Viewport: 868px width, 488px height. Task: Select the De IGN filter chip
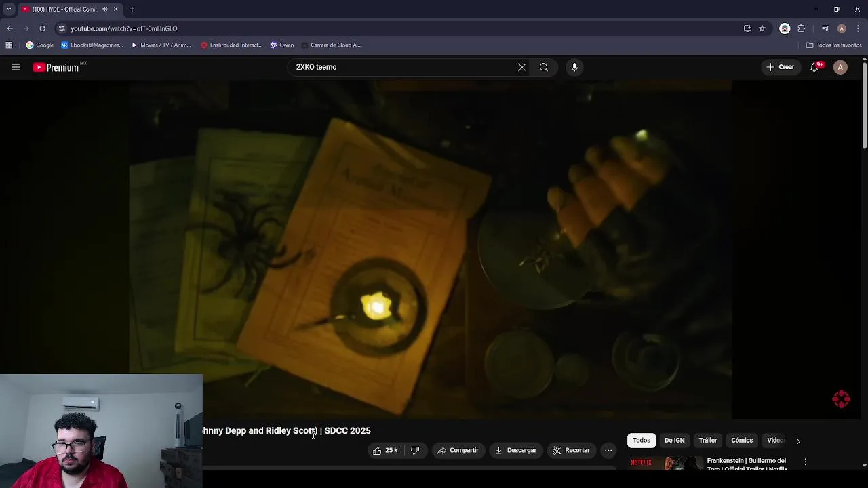(674, 441)
